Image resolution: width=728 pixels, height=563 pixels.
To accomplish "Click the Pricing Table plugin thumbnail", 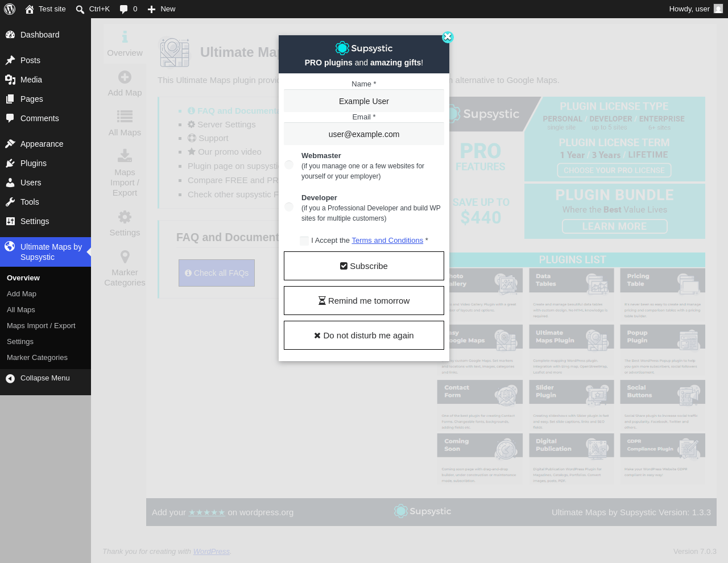I will 663,293.
